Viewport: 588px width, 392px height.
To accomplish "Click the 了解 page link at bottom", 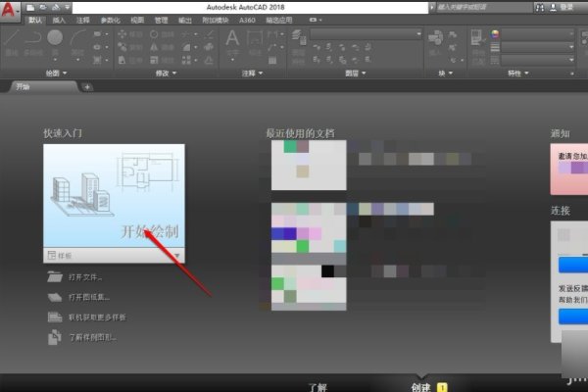I will coord(317,385).
